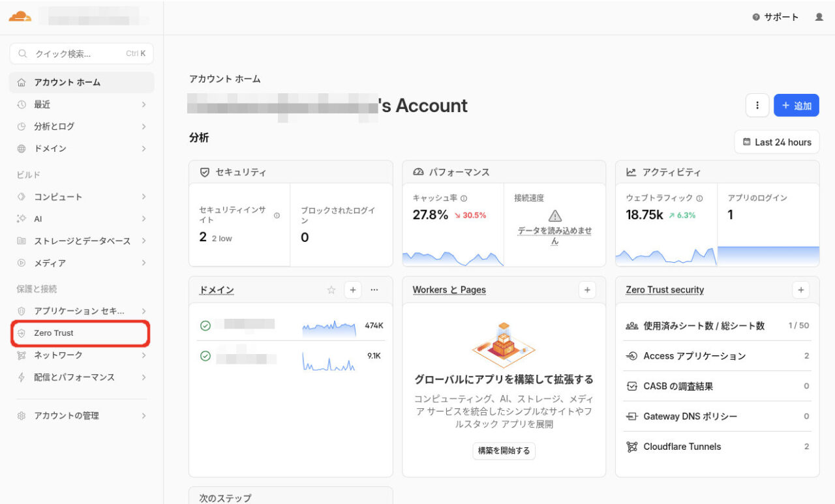Open the three-dot account options menu
Screen dimensions: 835x504
coord(757,105)
